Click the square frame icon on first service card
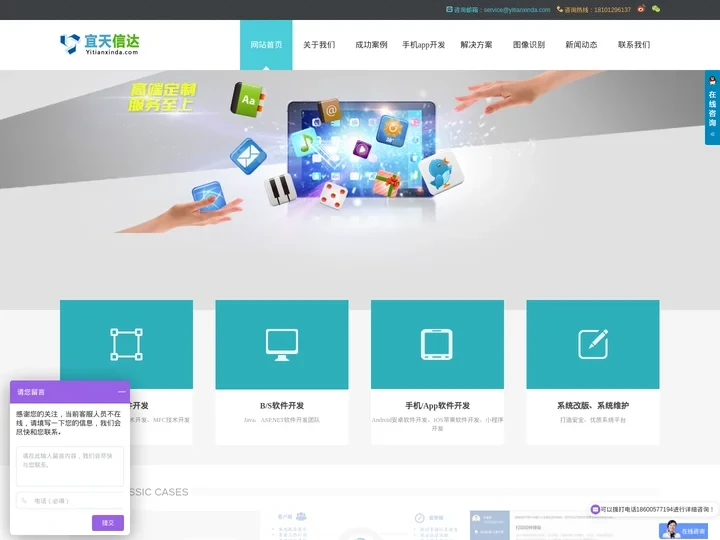 [126, 344]
